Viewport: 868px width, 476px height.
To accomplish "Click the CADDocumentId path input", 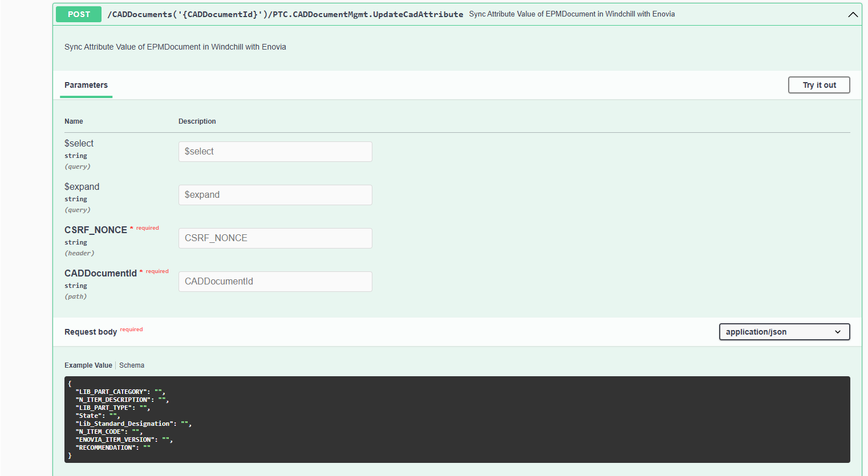I will tap(275, 281).
